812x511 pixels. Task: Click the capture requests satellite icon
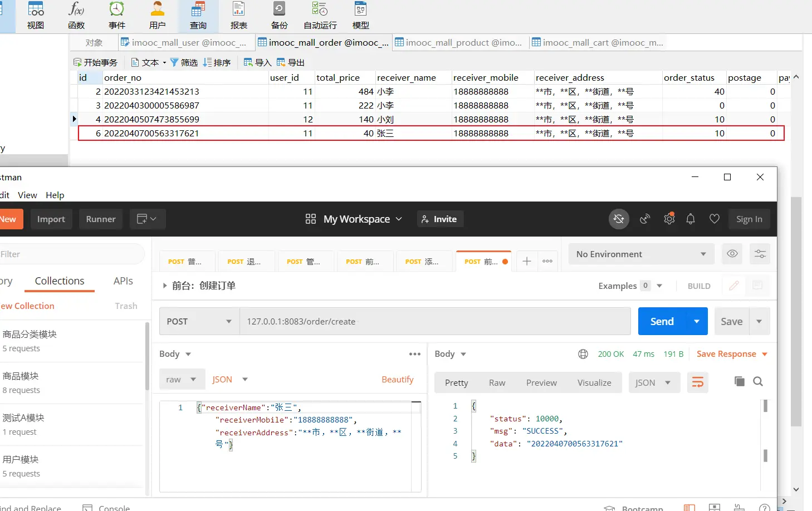tap(645, 219)
